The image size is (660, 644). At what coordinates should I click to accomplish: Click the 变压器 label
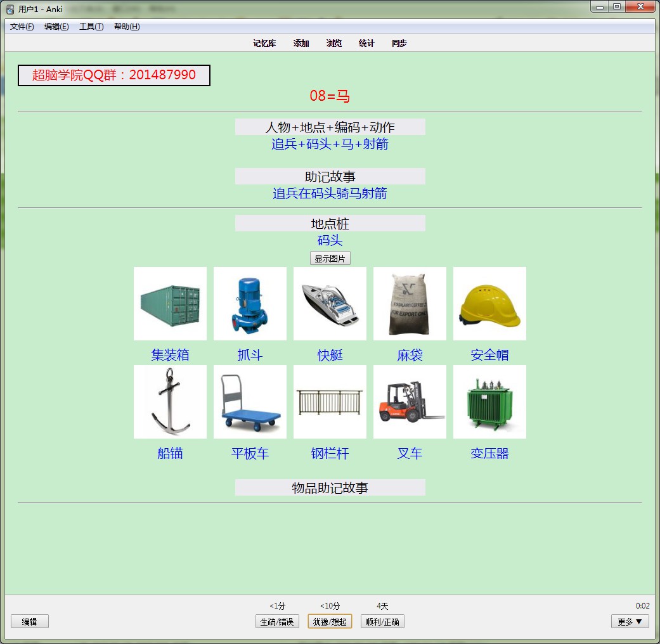click(x=489, y=453)
